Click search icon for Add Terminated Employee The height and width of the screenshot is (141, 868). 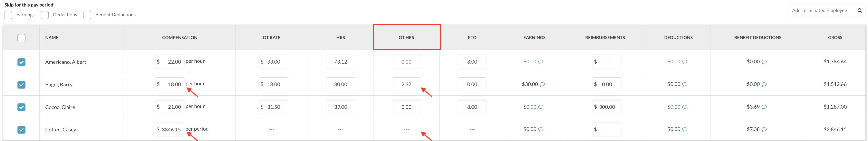pos(860,10)
